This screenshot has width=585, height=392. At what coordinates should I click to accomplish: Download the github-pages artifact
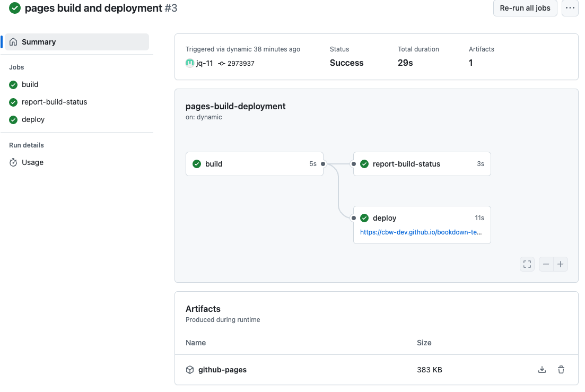coord(542,369)
